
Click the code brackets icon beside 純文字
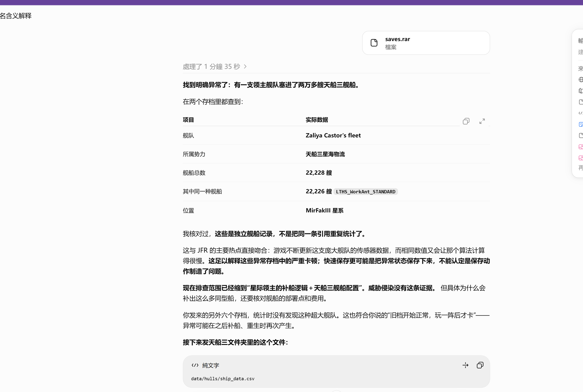pyautogui.click(x=195, y=365)
